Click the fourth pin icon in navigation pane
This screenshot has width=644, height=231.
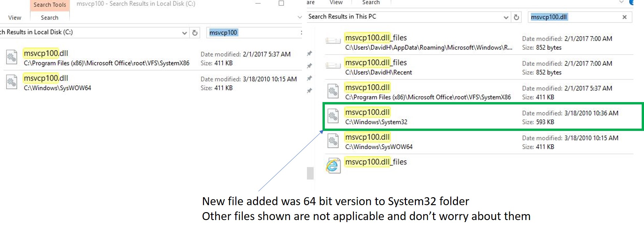(x=309, y=90)
